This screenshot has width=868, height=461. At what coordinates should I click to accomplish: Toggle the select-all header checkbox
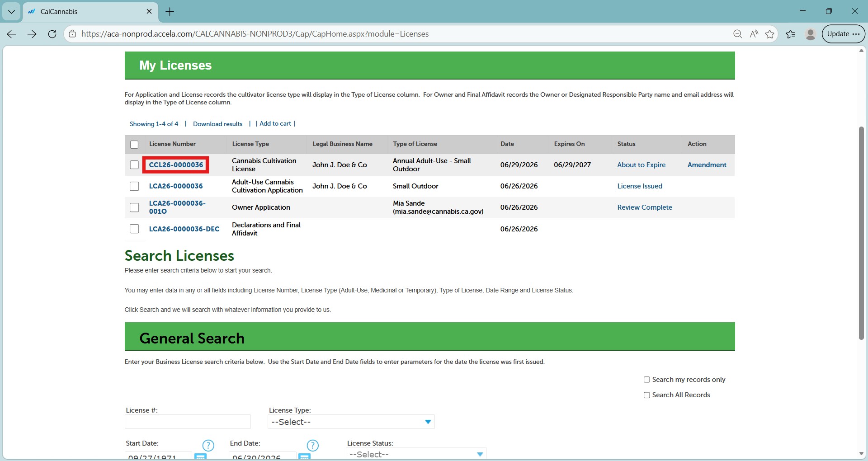point(134,145)
